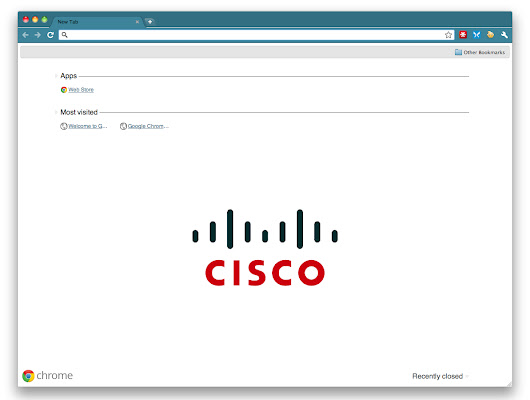The width and height of the screenshot is (530, 400).
Task: Zoom the window with the green button
Action: click(x=44, y=20)
